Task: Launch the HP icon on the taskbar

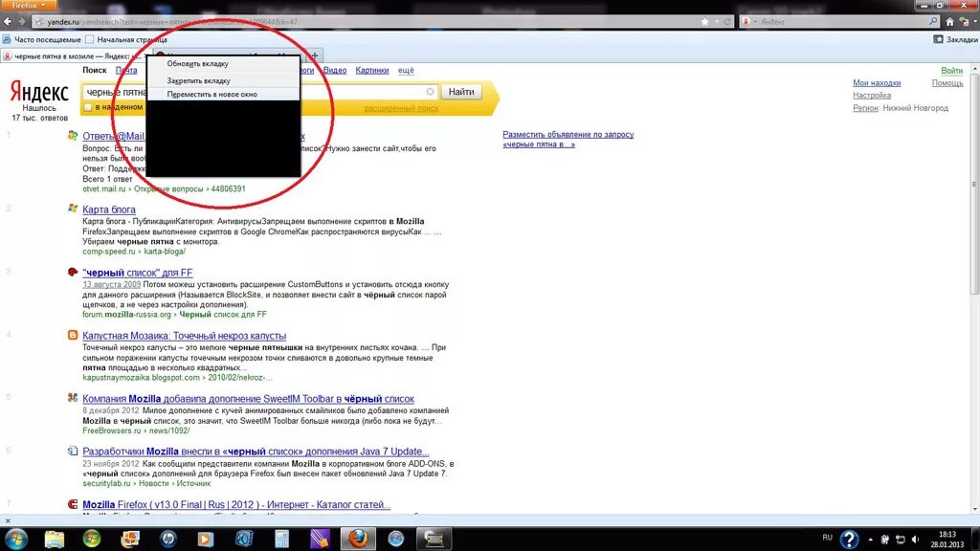Action: pyautogui.click(x=168, y=539)
